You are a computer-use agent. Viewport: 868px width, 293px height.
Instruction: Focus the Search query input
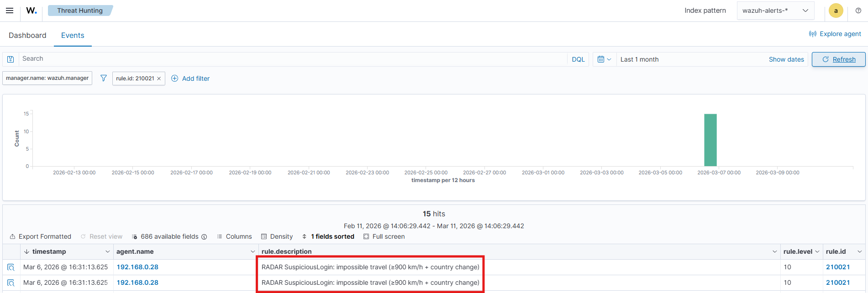[292, 59]
